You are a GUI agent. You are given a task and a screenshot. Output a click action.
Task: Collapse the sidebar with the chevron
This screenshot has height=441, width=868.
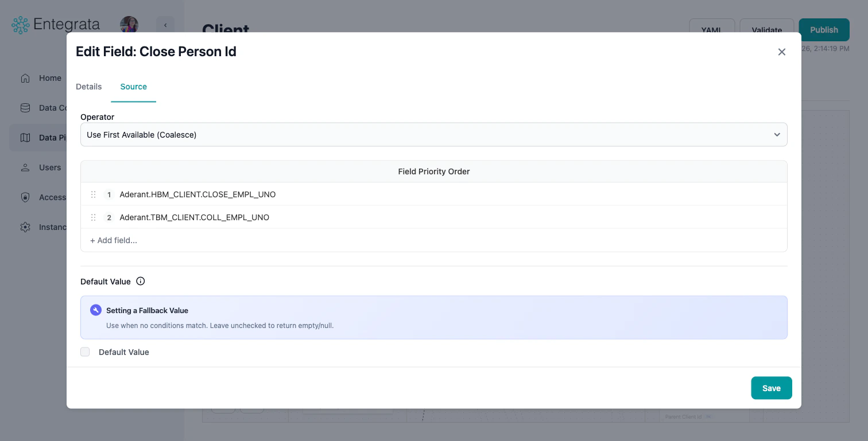click(165, 25)
